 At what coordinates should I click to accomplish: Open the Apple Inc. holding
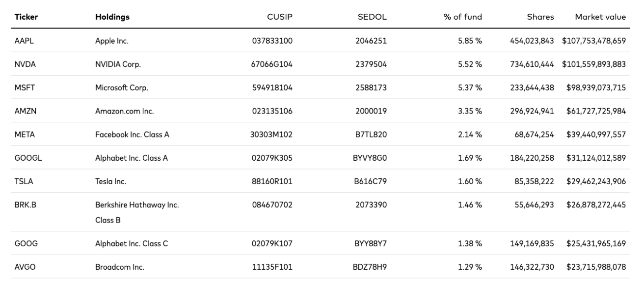112,41
